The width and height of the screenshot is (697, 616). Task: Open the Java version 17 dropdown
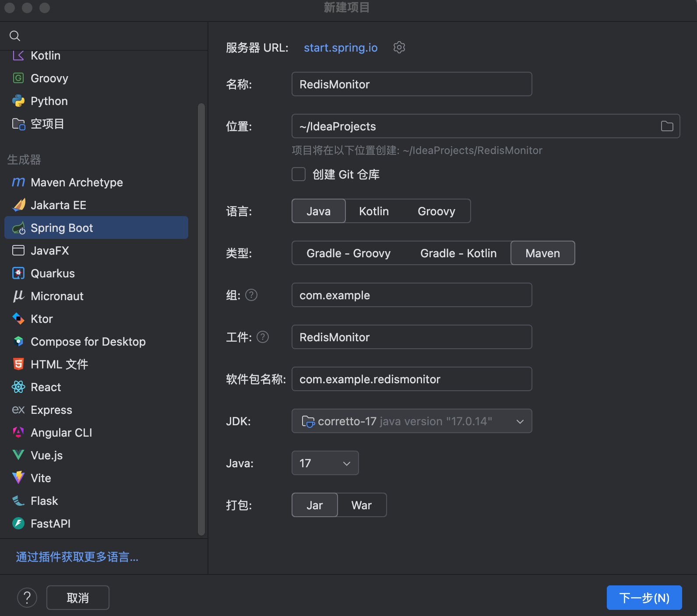[x=325, y=463]
